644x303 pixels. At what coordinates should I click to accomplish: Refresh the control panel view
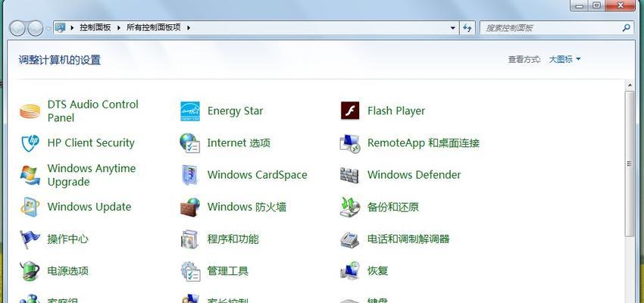[x=467, y=28]
